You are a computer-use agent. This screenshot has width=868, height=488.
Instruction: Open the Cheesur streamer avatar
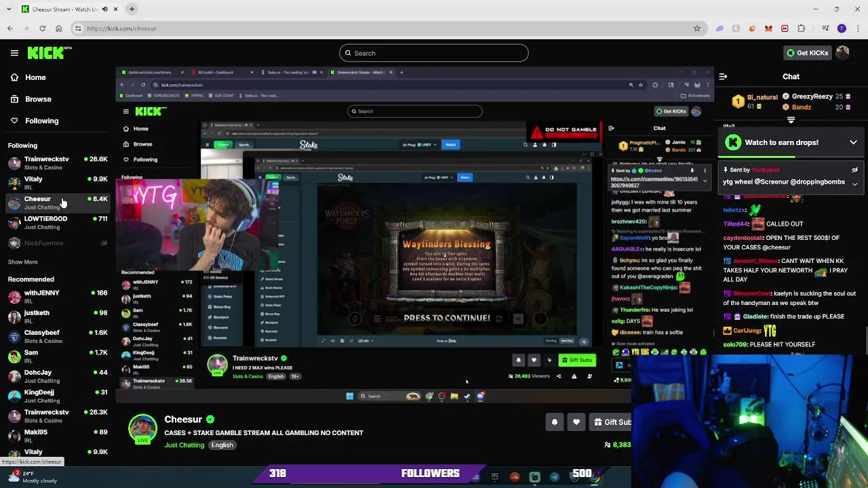click(x=142, y=430)
